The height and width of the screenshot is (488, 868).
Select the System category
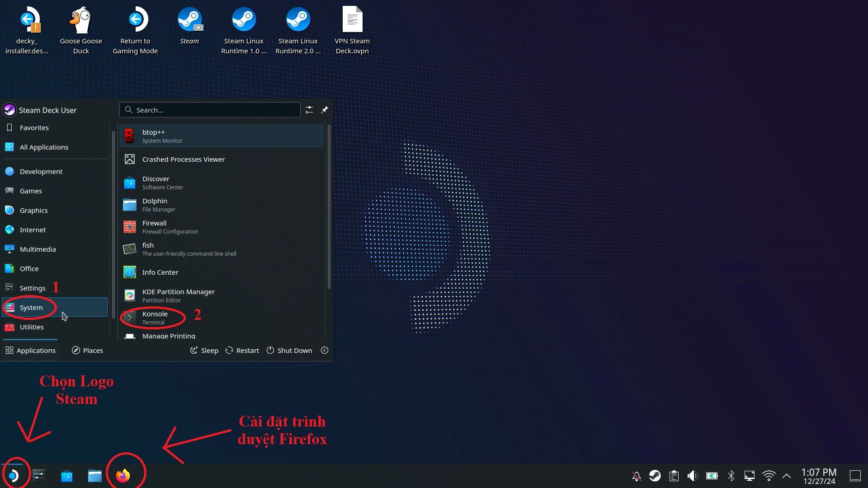click(x=55, y=308)
